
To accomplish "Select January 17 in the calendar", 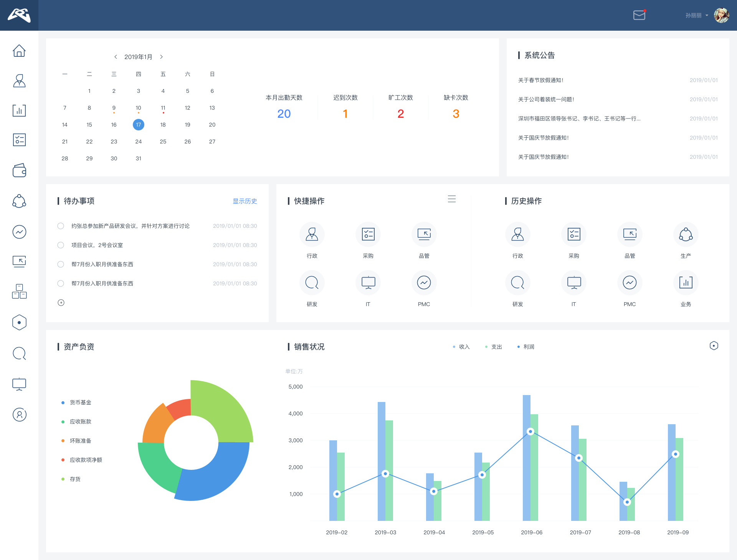I will pos(139,125).
